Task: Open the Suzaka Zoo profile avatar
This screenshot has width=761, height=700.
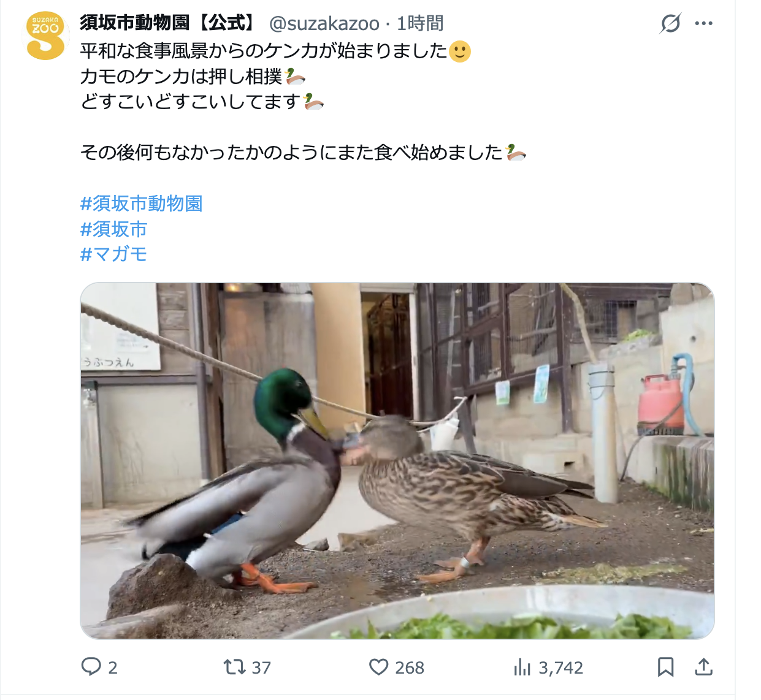Action: 45,36
